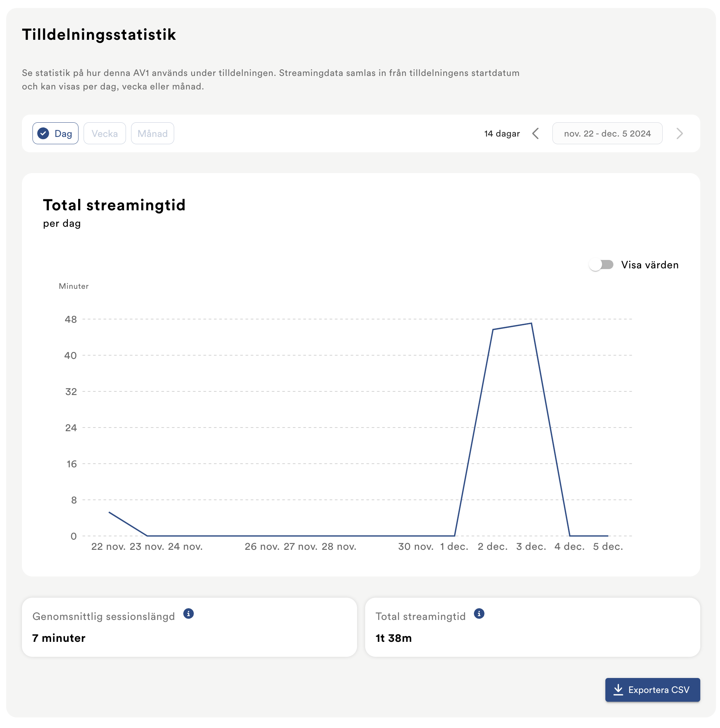The width and height of the screenshot is (720, 728).
Task: Open the nov. 22 - dec. 5 2024 date picker
Action: click(x=607, y=133)
